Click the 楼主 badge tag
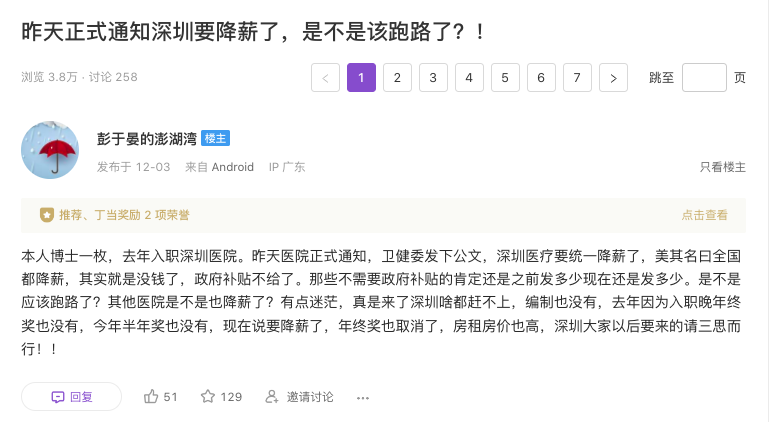Viewport: 780px width, 422px height. (216, 138)
